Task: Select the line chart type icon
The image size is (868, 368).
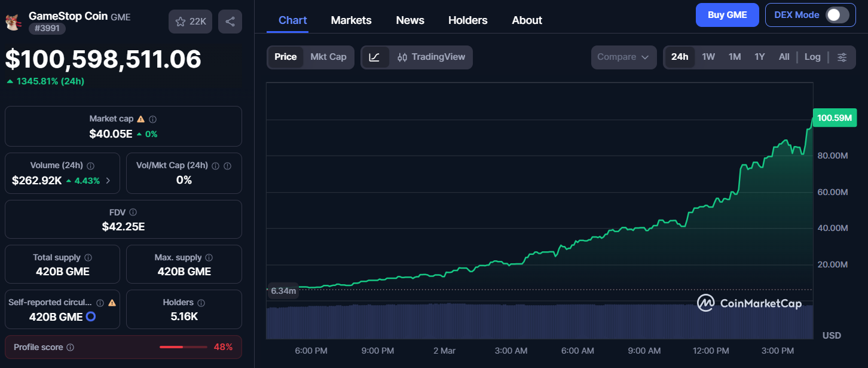Action: click(375, 57)
